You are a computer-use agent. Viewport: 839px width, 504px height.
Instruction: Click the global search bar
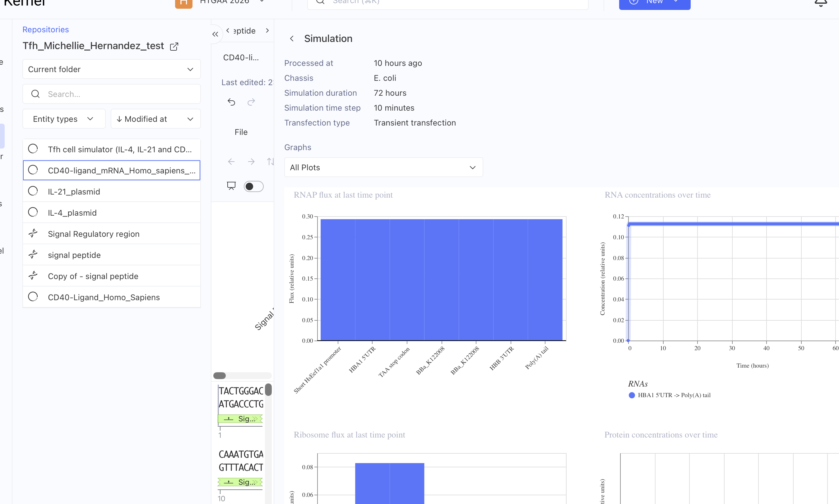pos(448,3)
